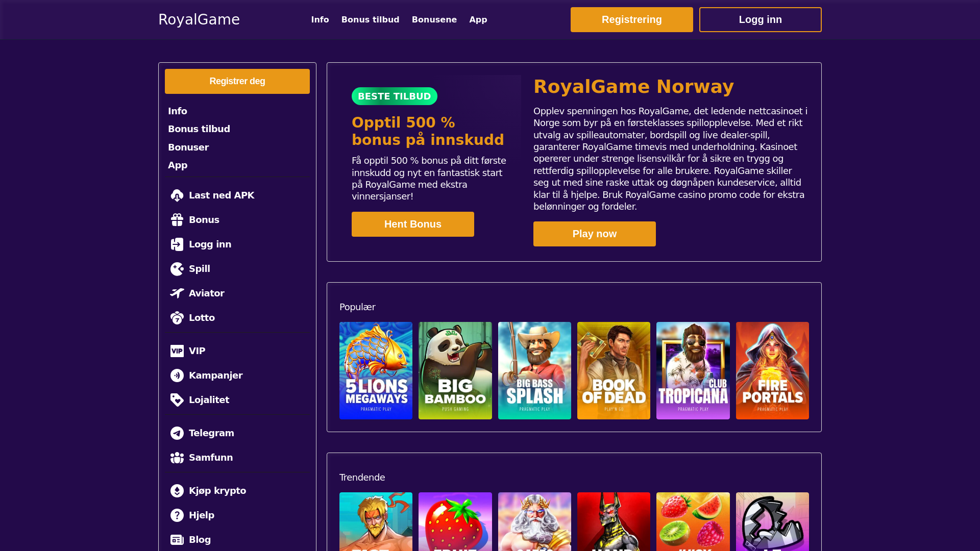Open the 5 Lions Megaways game thumbnail
The image size is (980, 551).
pyautogui.click(x=376, y=370)
